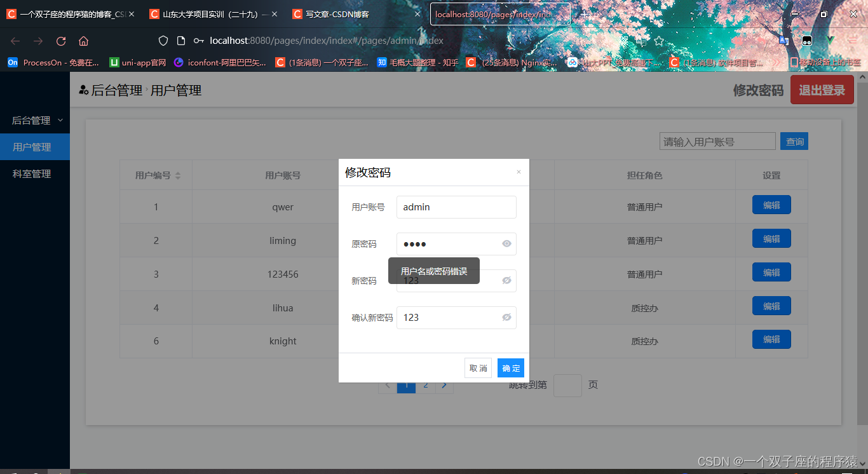868x474 pixels.
Task: Open the 毛概大题整理 - 知乎 bookmark
Action: 418,62
